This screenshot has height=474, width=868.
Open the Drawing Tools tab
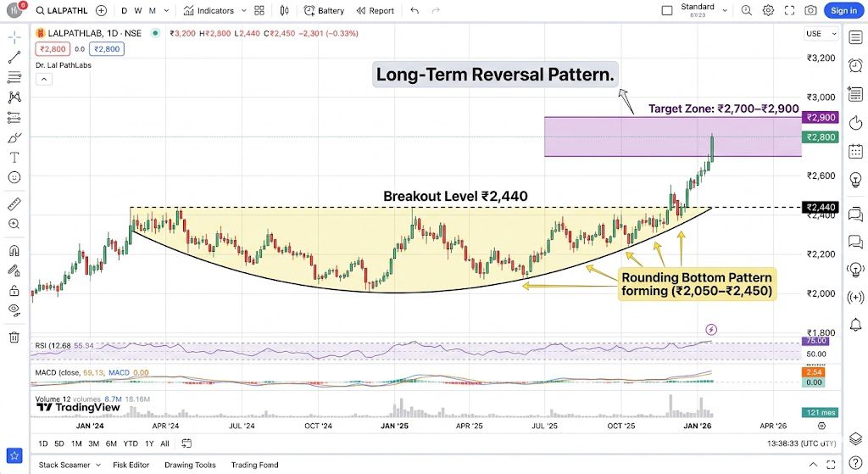(x=190, y=465)
